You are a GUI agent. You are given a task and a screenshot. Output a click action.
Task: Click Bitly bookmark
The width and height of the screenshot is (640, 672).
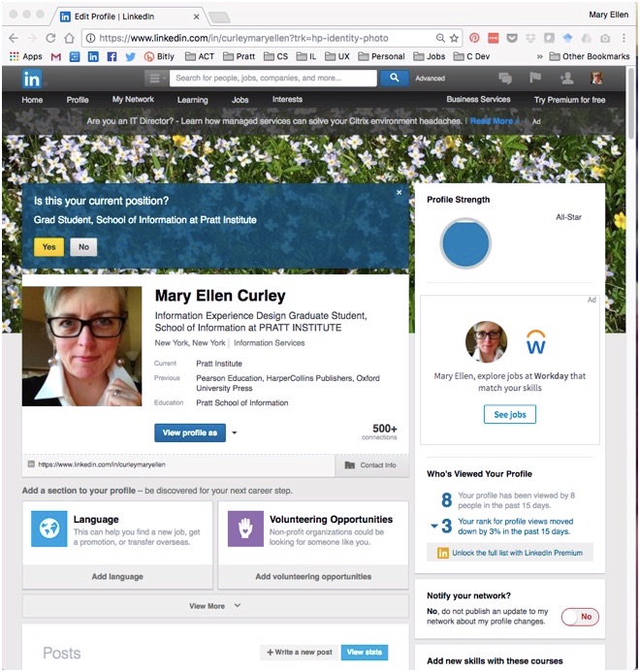(159, 56)
